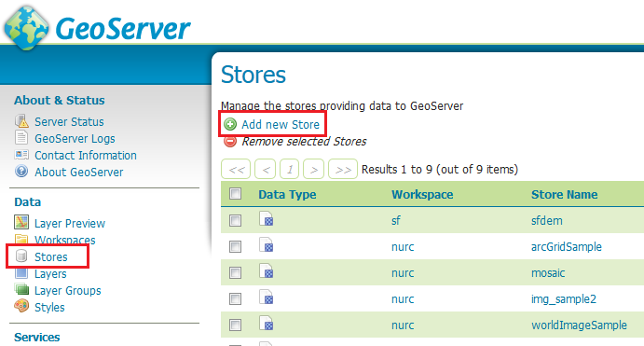Screen dimensions: 644x346
Task: Go to next page with > button
Action: [314, 170]
